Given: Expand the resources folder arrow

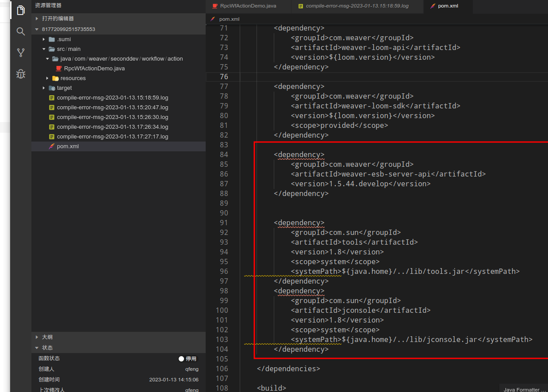Looking at the screenshot, I should pyautogui.click(x=47, y=78).
